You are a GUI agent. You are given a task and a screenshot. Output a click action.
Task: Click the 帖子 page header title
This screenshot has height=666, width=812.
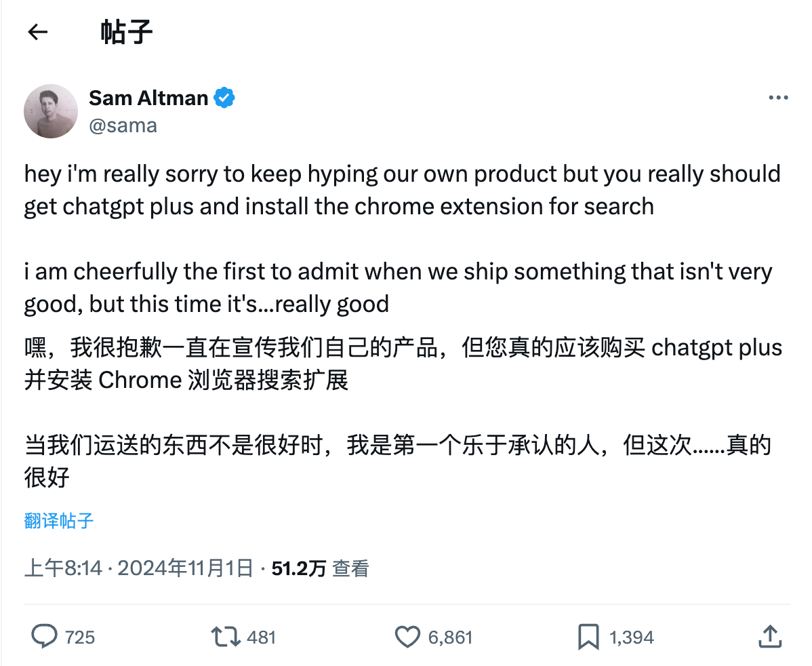pos(126,32)
